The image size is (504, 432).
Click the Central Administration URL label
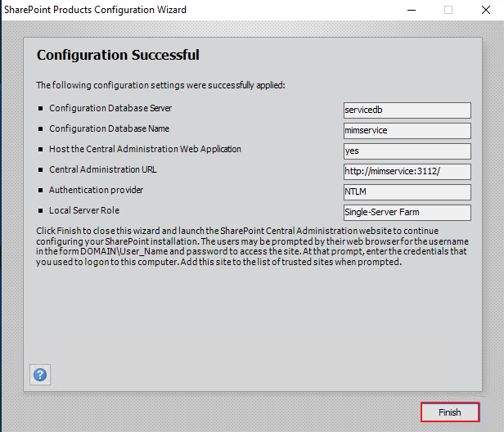coord(103,169)
